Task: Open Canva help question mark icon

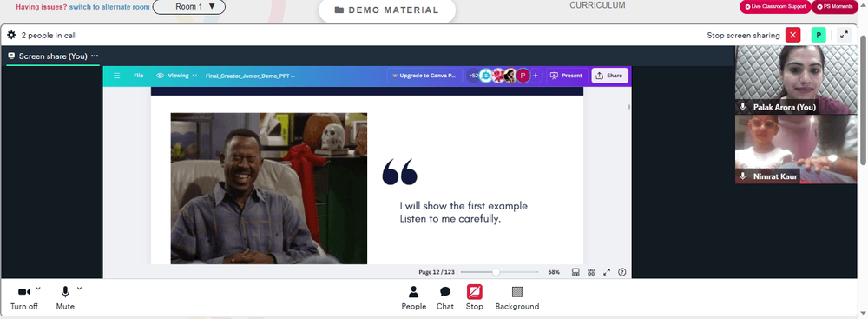Action: click(621, 272)
